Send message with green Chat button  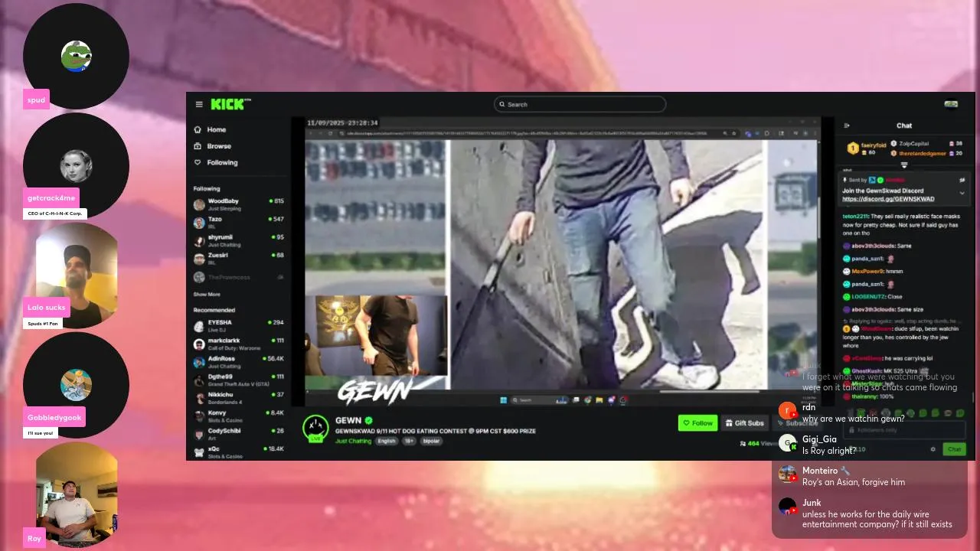click(954, 449)
